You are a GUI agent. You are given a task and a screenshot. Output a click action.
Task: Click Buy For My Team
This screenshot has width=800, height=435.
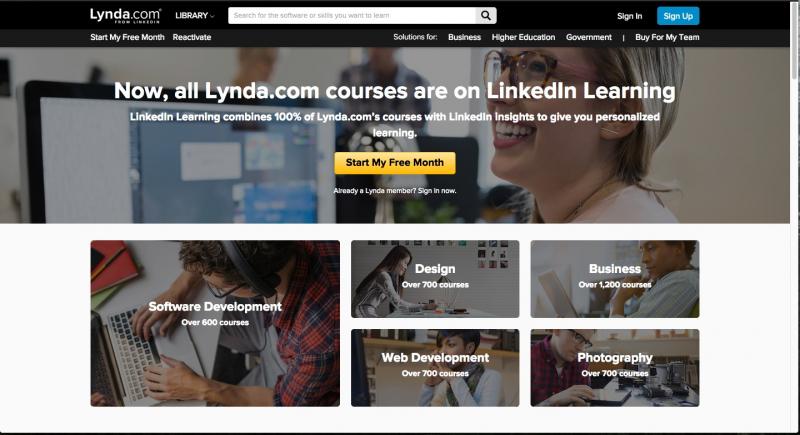[667, 37]
